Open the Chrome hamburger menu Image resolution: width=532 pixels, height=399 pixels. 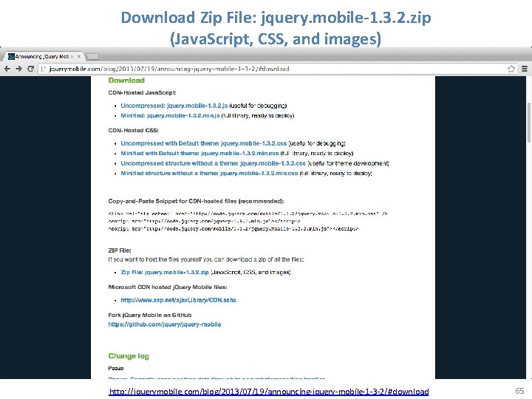click(x=524, y=69)
